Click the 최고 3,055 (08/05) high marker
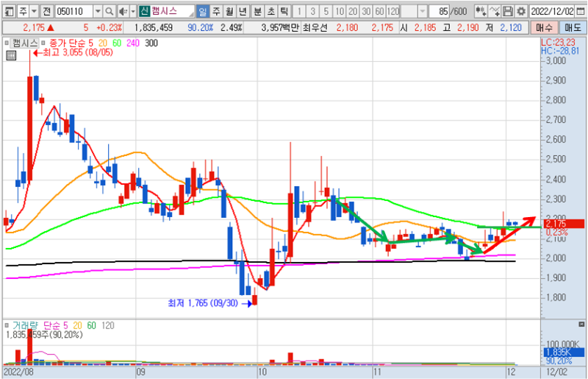Image resolution: width=588 pixels, height=379 pixels. point(73,52)
